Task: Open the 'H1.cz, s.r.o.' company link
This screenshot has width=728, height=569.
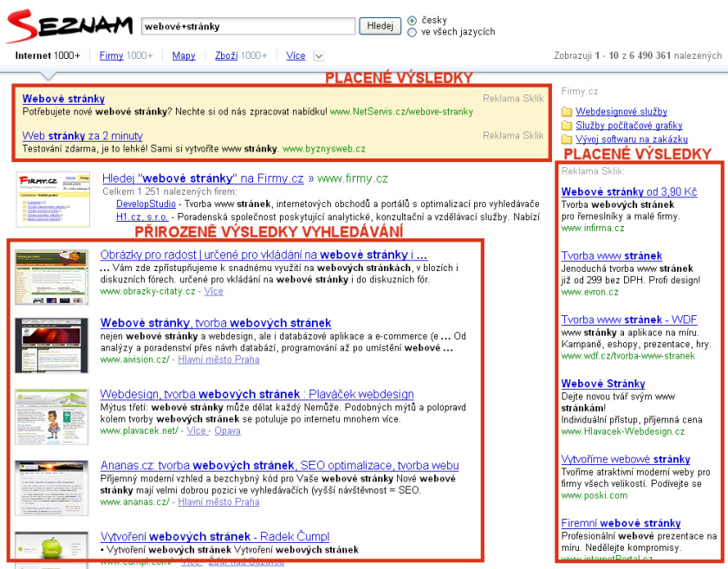Action: click(x=142, y=217)
